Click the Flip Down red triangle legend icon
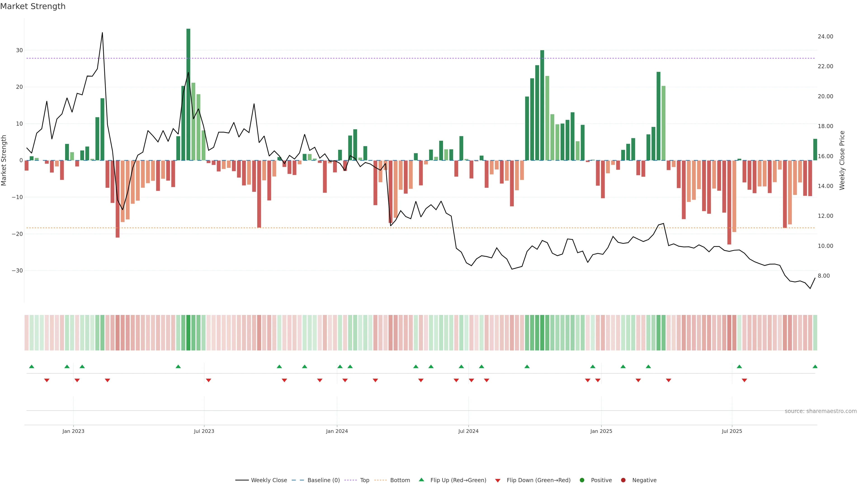The height and width of the screenshot is (488, 868). (498, 481)
